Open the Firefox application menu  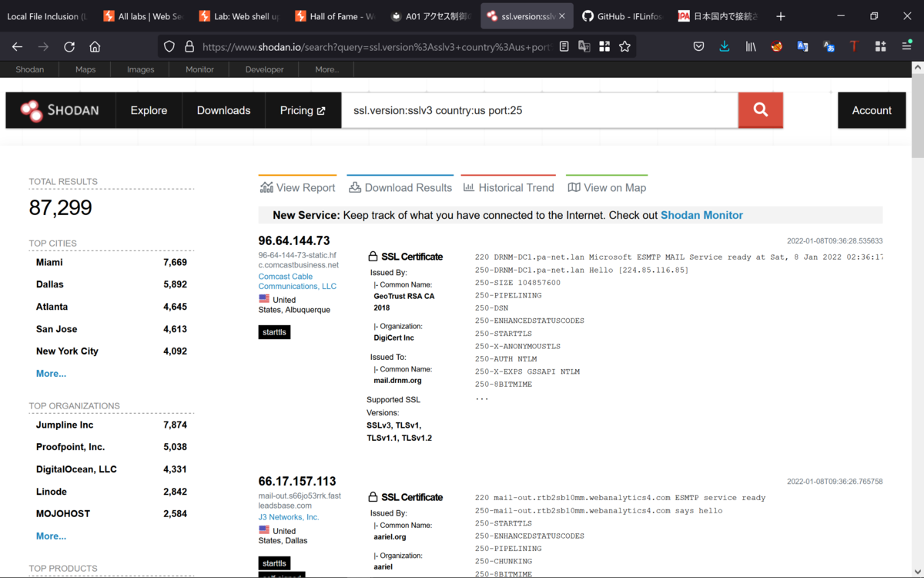[x=906, y=46]
